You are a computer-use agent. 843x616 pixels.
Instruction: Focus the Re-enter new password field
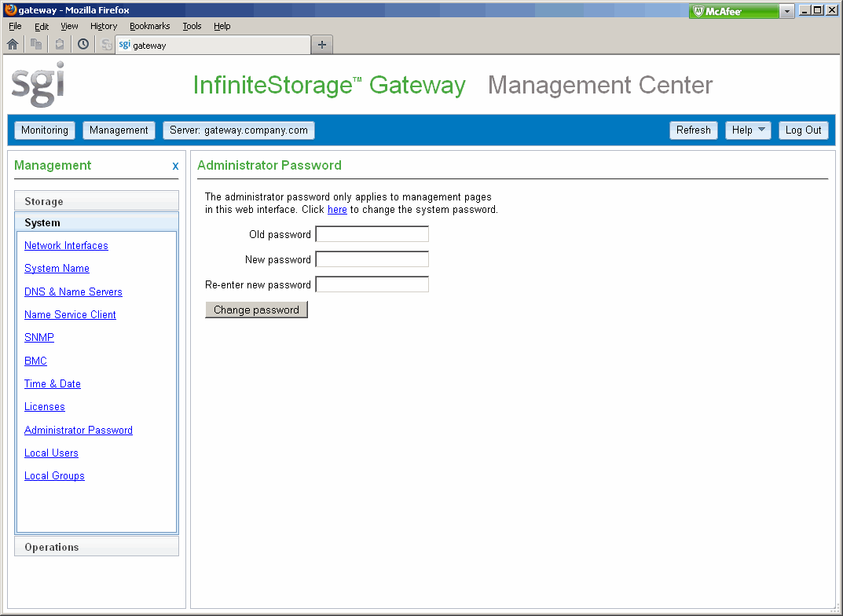click(x=372, y=284)
